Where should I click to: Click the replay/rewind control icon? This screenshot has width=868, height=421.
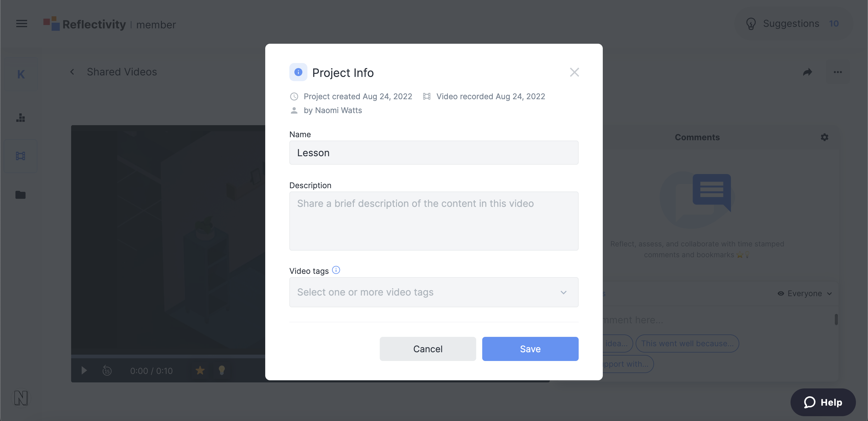point(107,370)
